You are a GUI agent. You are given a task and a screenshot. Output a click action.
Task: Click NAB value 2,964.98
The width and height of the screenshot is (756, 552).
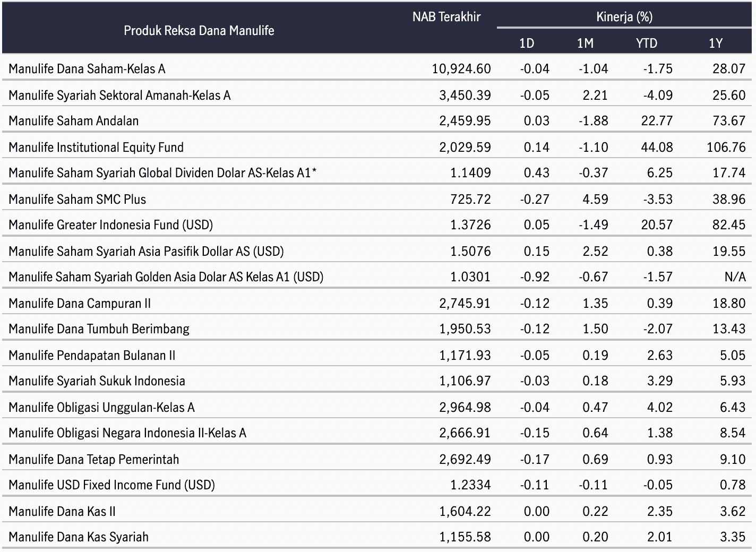pyautogui.click(x=465, y=407)
